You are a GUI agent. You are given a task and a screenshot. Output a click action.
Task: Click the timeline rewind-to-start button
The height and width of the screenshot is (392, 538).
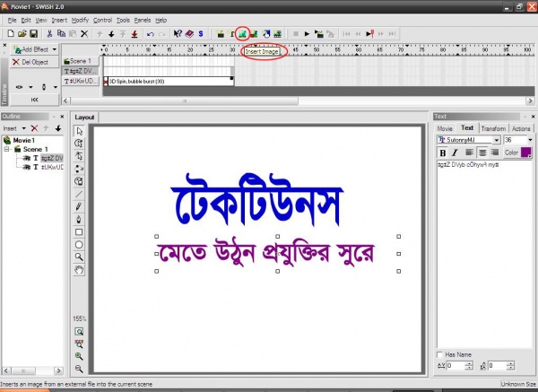pyautogui.click(x=34, y=100)
